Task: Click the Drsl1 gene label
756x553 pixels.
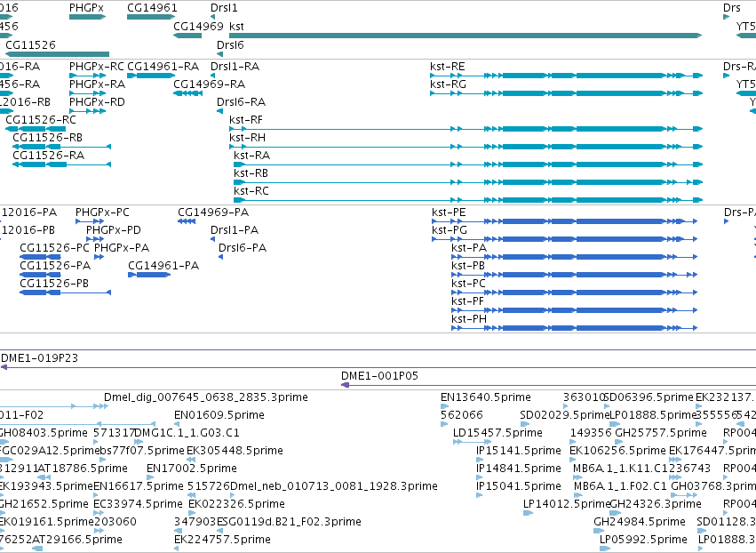Action: tap(224, 8)
